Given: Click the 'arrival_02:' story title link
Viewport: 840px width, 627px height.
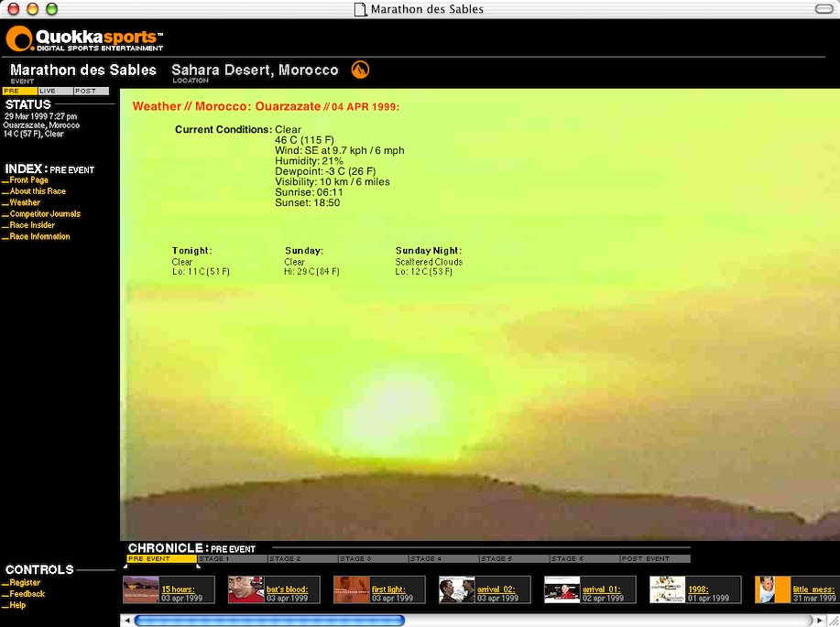Looking at the screenshot, I should 496,589.
